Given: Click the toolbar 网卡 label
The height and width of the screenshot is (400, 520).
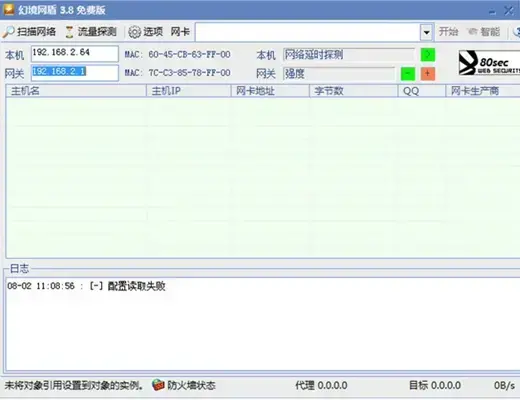Looking at the screenshot, I should click(180, 32).
